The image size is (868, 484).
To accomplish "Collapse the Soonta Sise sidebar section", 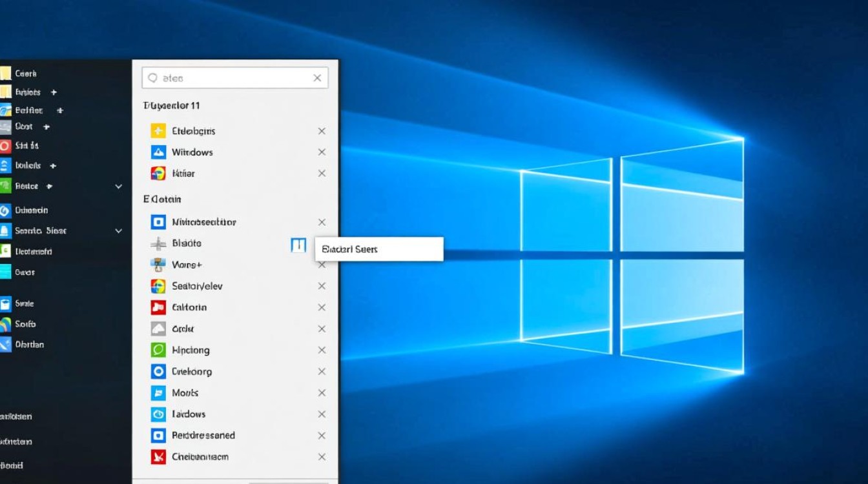I will 118,230.
